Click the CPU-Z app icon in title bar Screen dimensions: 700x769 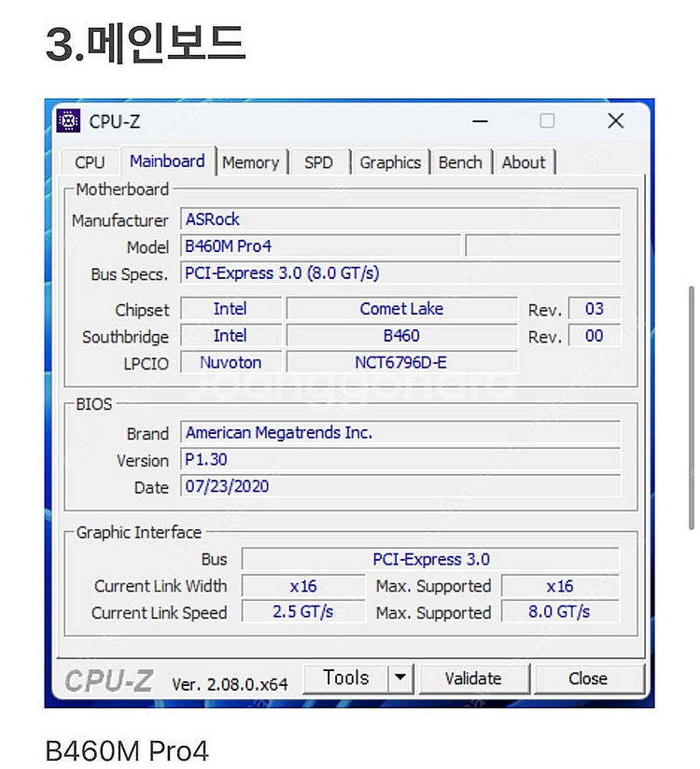click(68, 120)
